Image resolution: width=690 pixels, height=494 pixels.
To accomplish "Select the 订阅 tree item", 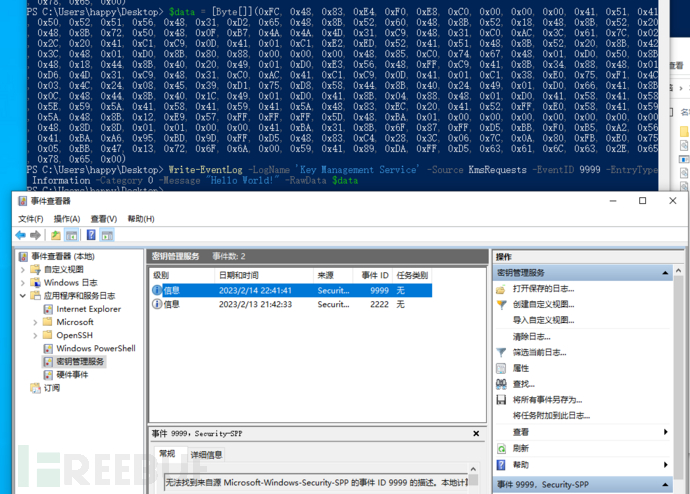I will [52, 388].
